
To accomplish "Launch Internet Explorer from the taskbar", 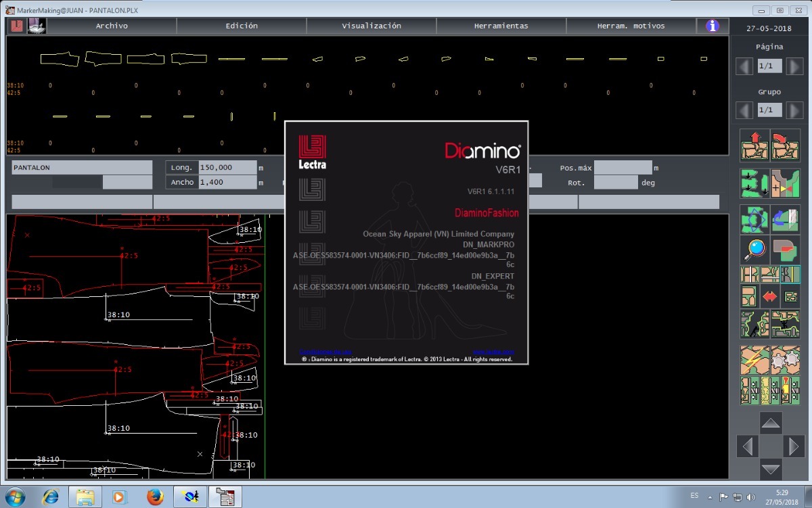I will point(51,497).
